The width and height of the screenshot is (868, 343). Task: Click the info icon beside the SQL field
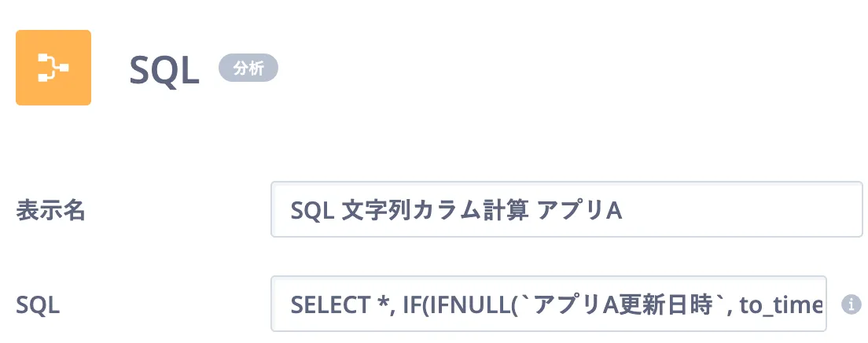(849, 304)
